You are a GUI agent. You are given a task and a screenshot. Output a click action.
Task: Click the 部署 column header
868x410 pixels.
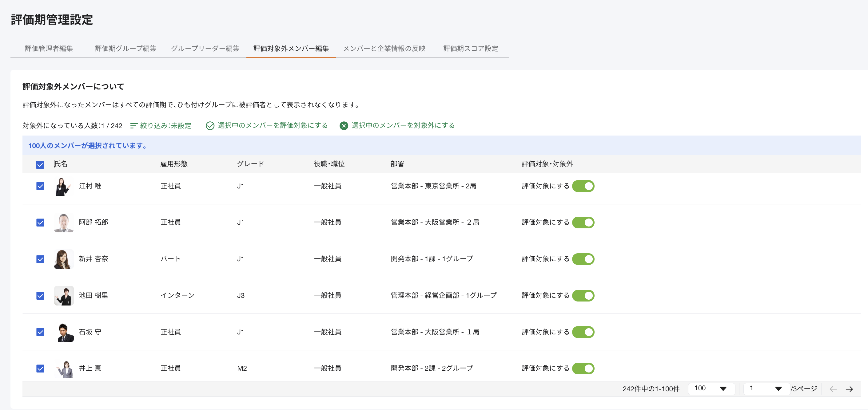click(x=397, y=164)
